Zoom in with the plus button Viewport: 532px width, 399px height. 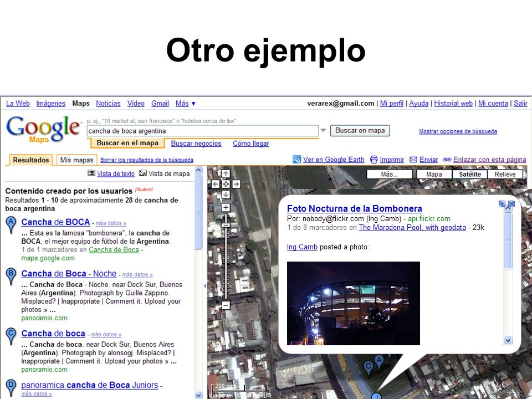pos(226,207)
